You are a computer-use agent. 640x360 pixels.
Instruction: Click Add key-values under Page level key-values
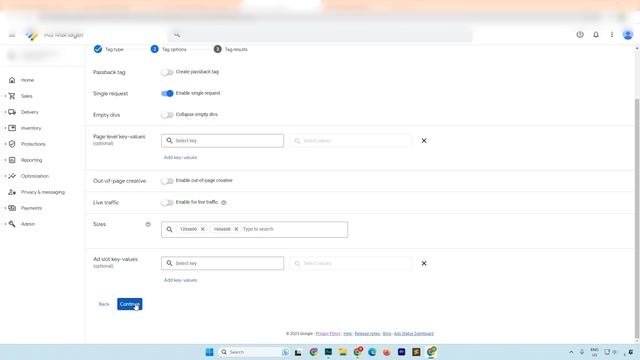coord(180,158)
